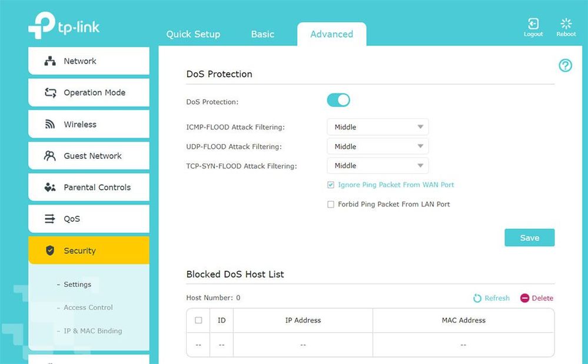The width and height of the screenshot is (588, 364).
Task: Open the Operation Mode menu item
Action: [89, 92]
